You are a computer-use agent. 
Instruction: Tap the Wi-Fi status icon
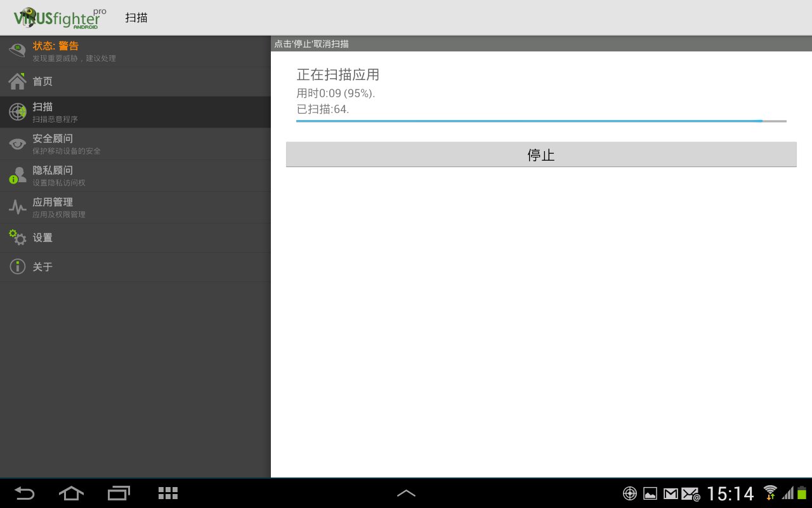click(x=770, y=493)
